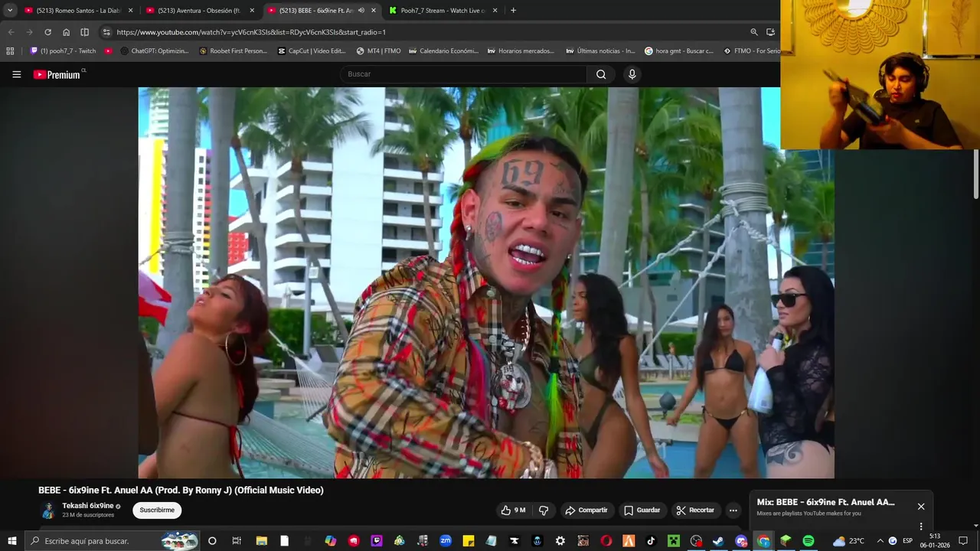Close the Romeo Santos tab
This screenshot has width=980, height=551.
click(x=130, y=11)
